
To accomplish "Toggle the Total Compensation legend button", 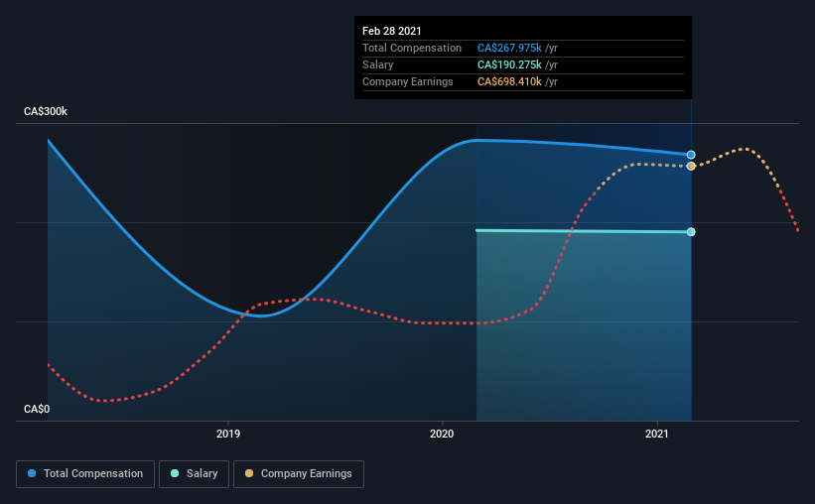I will pyautogui.click(x=85, y=474).
